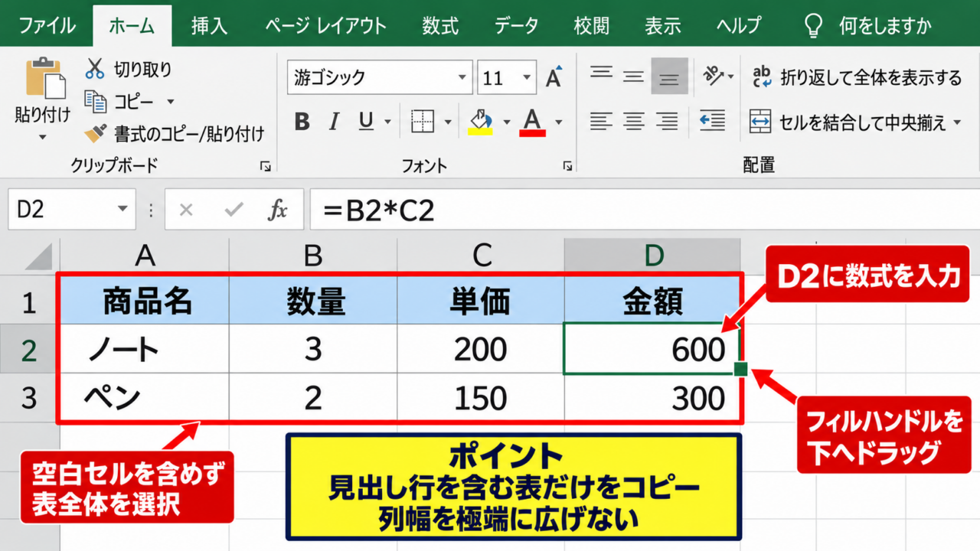Align text right

click(667, 121)
